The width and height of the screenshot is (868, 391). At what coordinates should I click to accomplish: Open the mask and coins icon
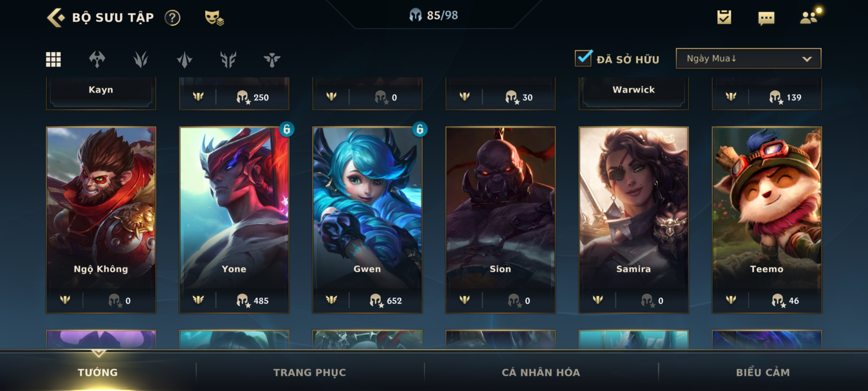tap(214, 18)
